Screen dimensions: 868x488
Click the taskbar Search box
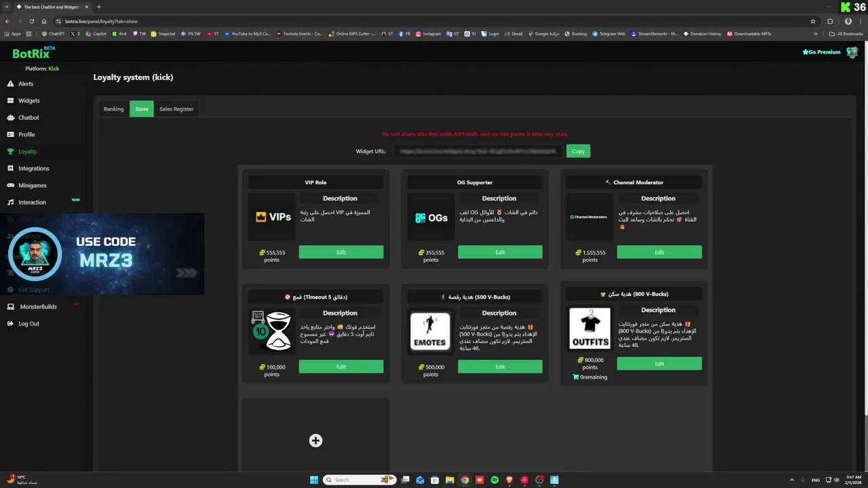(x=359, y=480)
